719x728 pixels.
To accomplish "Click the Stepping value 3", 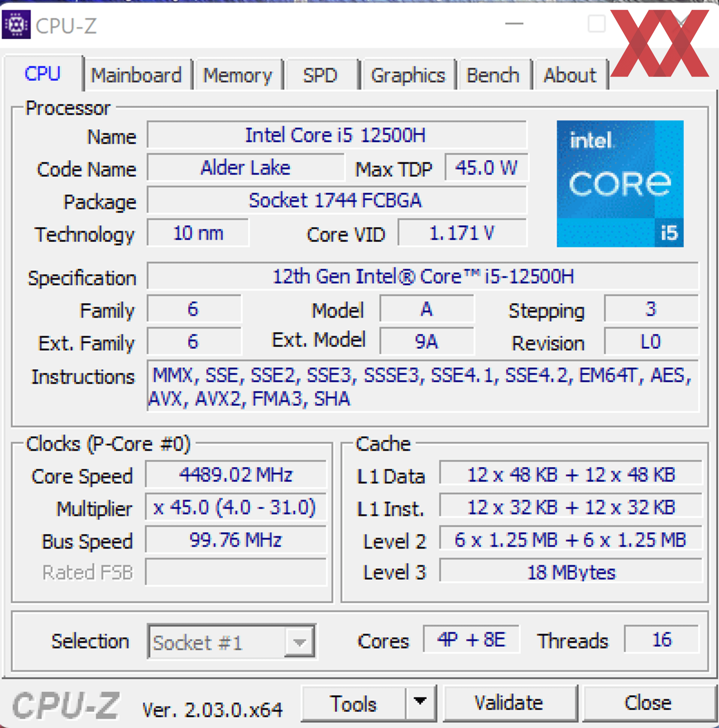I will [651, 309].
